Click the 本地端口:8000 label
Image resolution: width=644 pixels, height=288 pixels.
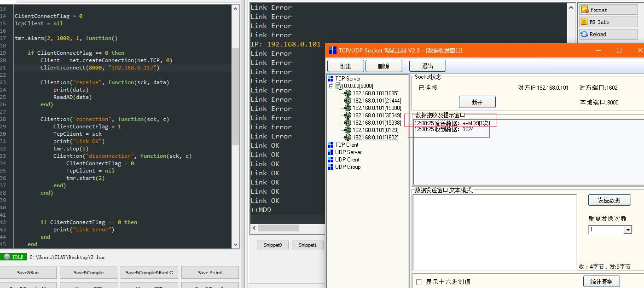(x=599, y=102)
